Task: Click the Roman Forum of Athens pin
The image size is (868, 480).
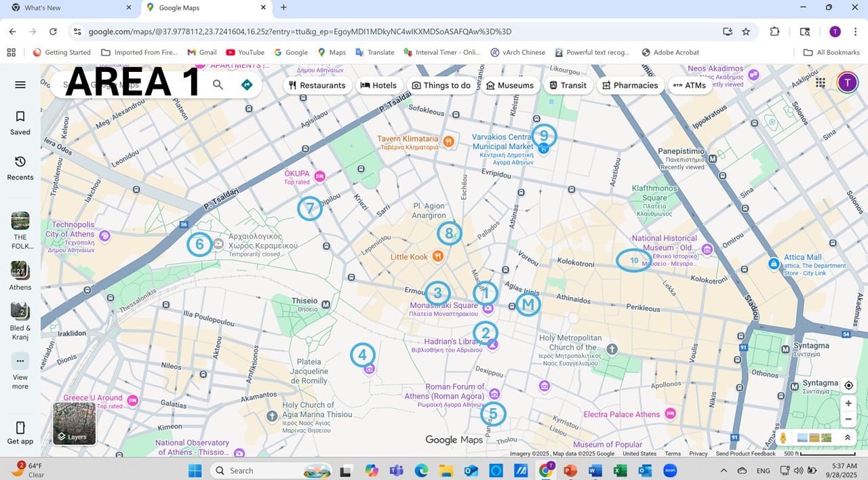Action: click(x=495, y=394)
